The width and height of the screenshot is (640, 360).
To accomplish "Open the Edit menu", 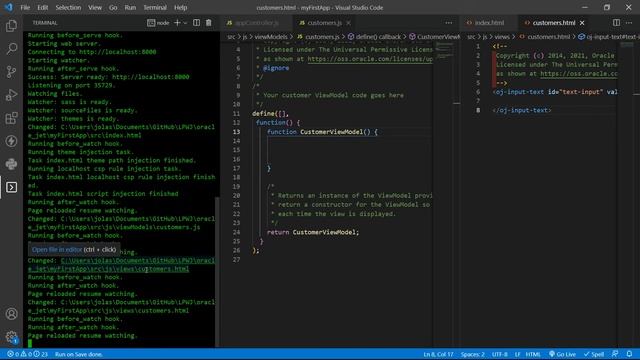I will coord(42,7).
